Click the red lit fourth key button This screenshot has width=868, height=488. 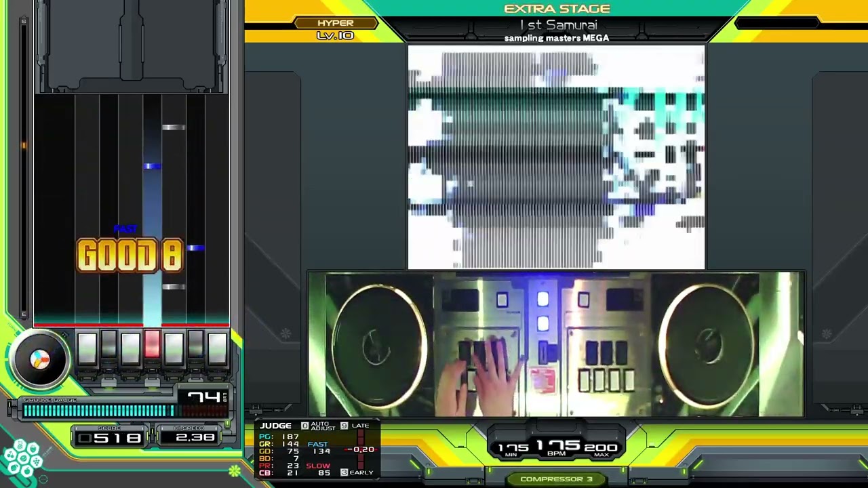[152, 345]
